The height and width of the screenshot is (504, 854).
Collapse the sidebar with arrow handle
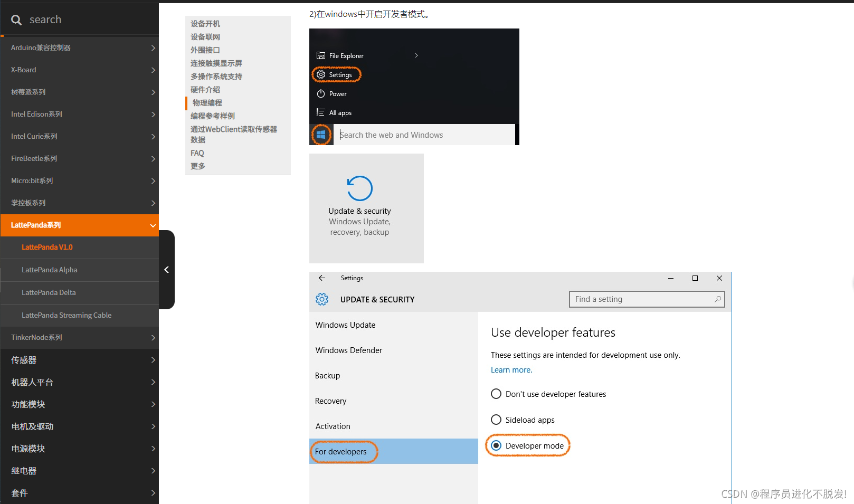167,270
